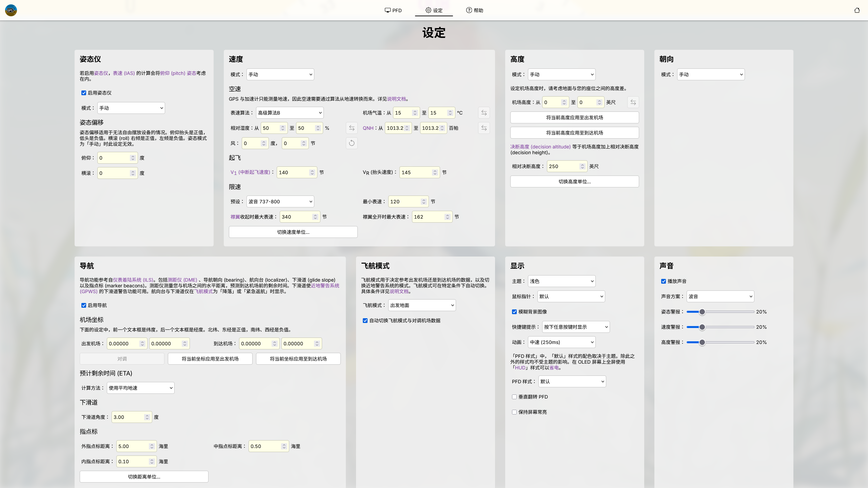Swap QNH pressure values icon
The height and width of the screenshot is (488, 868).
tap(484, 128)
